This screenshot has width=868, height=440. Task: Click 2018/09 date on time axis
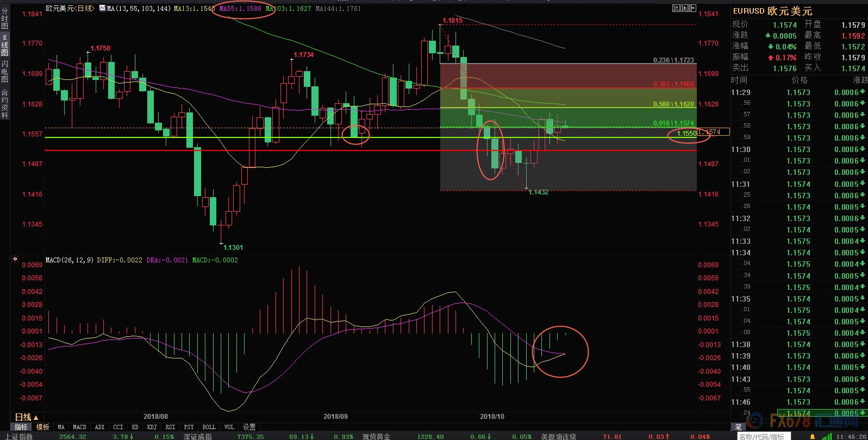pyautogui.click(x=335, y=417)
